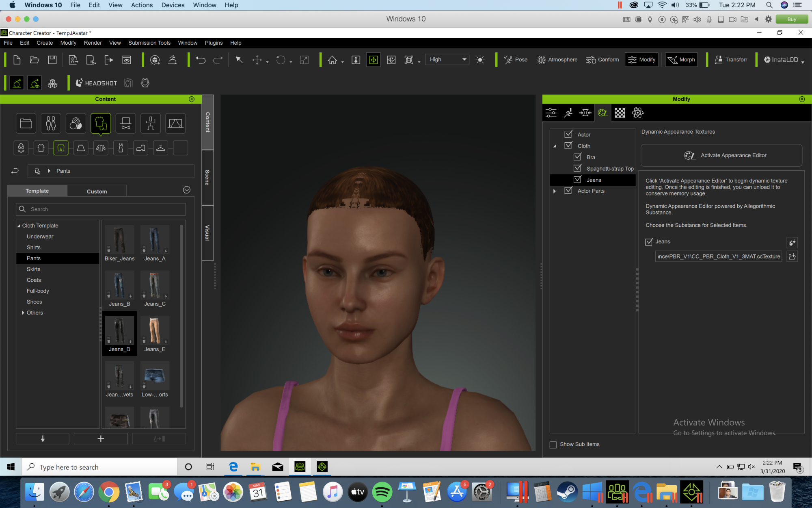Toggle the Bra checkbox
The height and width of the screenshot is (508, 812).
coord(577,157)
